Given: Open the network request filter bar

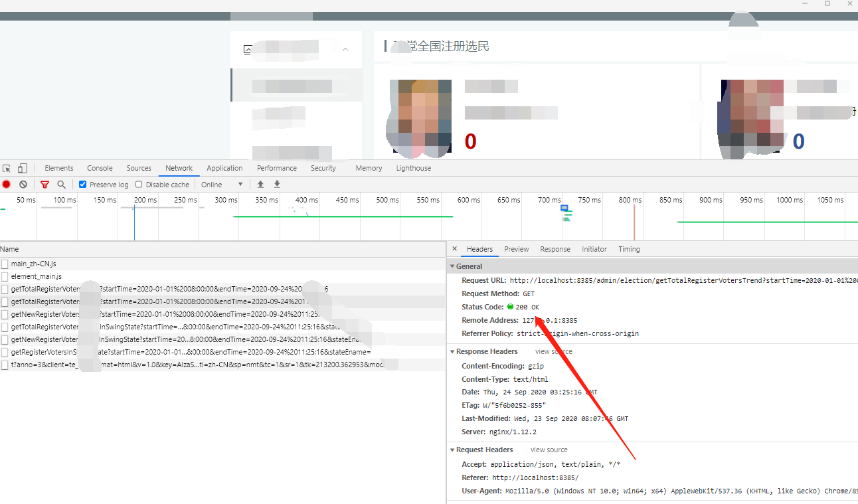Looking at the screenshot, I should [x=44, y=184].
